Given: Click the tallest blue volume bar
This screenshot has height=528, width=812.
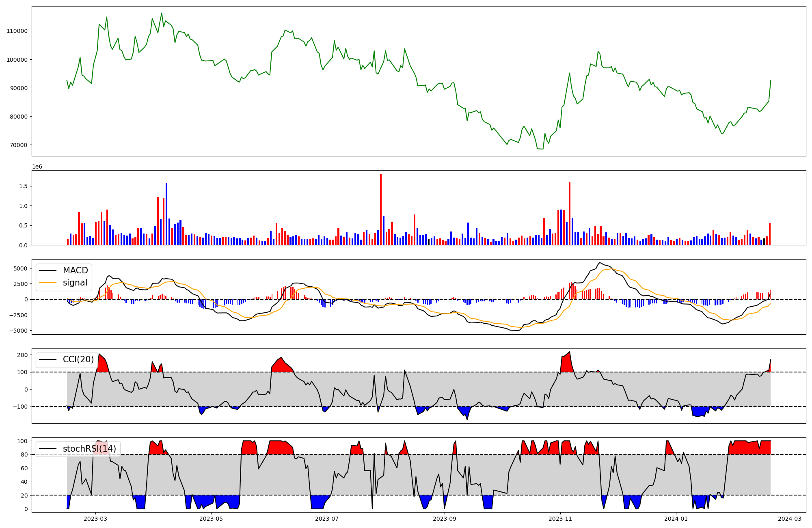Looking at the screenshot, I should click(x=166, y=214).
